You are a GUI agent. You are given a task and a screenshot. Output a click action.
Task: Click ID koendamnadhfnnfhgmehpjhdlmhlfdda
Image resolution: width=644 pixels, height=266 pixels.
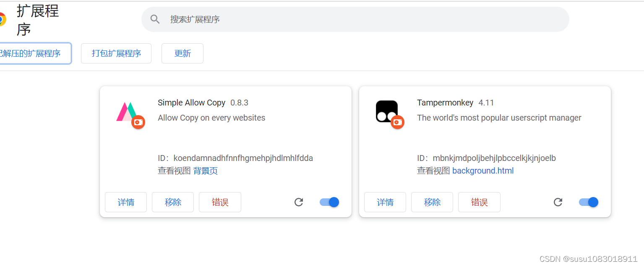tap(243, 158)
